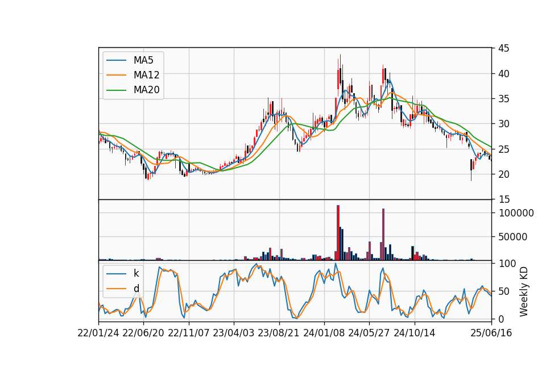Click the Weekly KD axis title
This screenshot has height=392, width=546.
[x=523, y=292]
